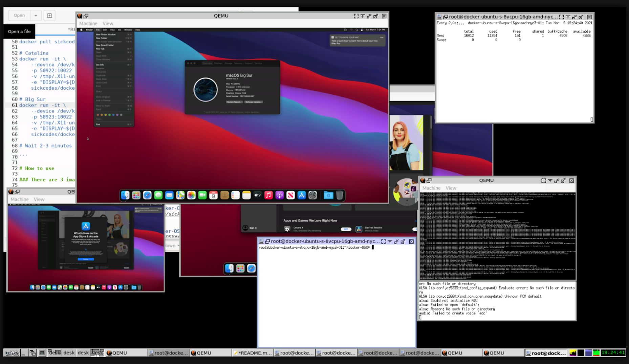Screen dimensions: 629x364
Task: Open Messages in the large QEMU window's dock
Action: coord(158,195)
